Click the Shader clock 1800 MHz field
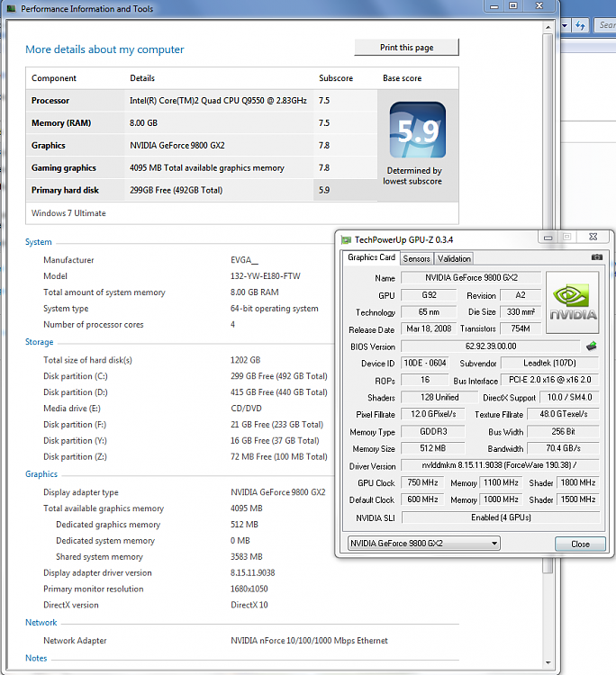The width and height of the screenshot is (616, 675). pos(577,482)
